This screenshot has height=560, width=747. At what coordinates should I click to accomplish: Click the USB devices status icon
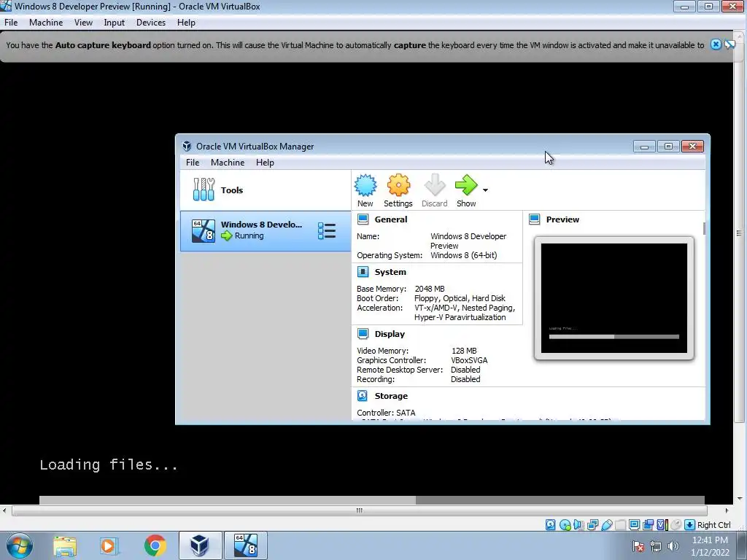click(x=606, y=525)
